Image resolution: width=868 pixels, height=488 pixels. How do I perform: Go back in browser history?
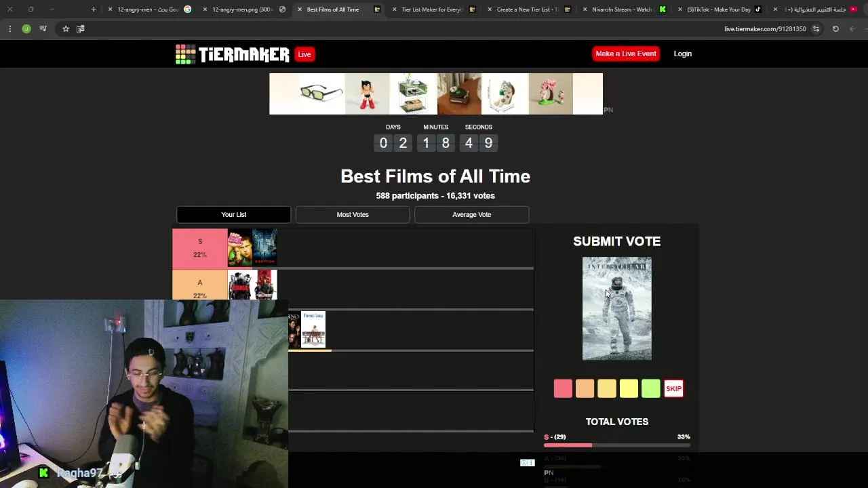pyautogui.click(x=852, y=29)
